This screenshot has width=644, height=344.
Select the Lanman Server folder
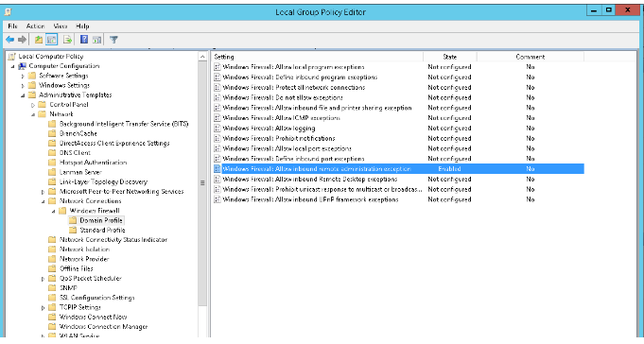(80, 172)
